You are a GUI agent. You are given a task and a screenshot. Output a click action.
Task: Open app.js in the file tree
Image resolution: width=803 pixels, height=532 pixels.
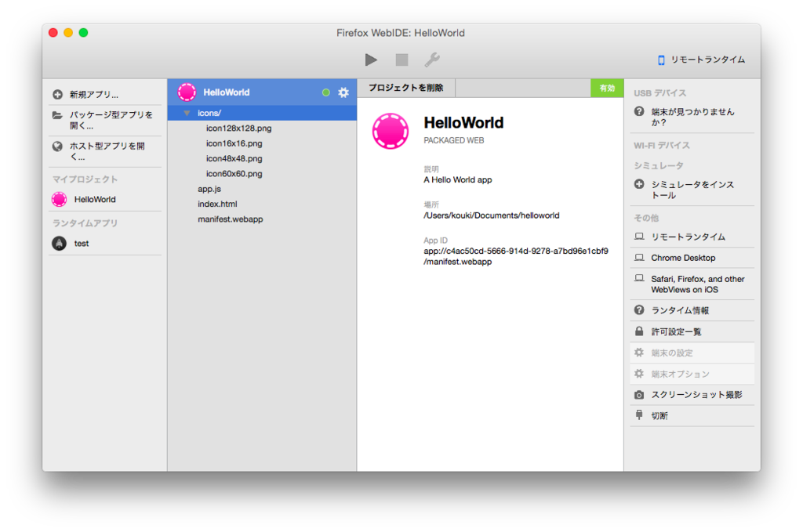pos(209,189)
